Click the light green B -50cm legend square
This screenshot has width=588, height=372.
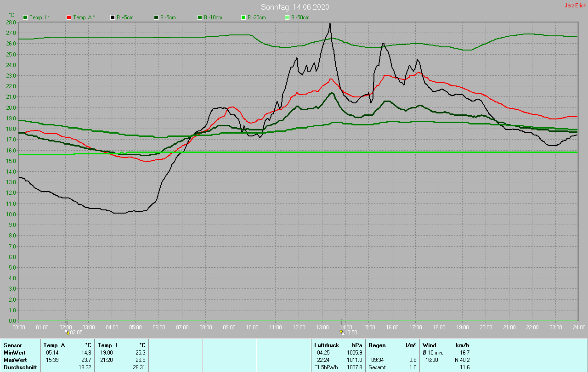(x=287, y=17)
